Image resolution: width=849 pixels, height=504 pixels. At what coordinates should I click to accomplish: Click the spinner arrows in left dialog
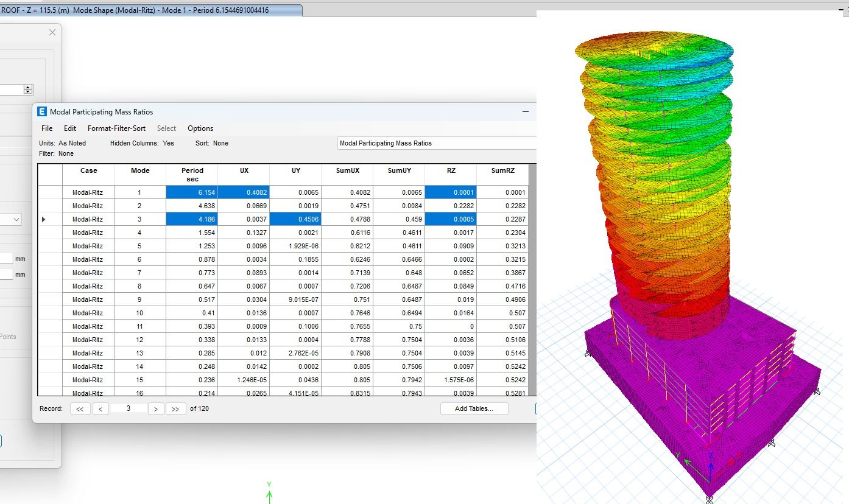pyautogui.click(x=28, y=89)
